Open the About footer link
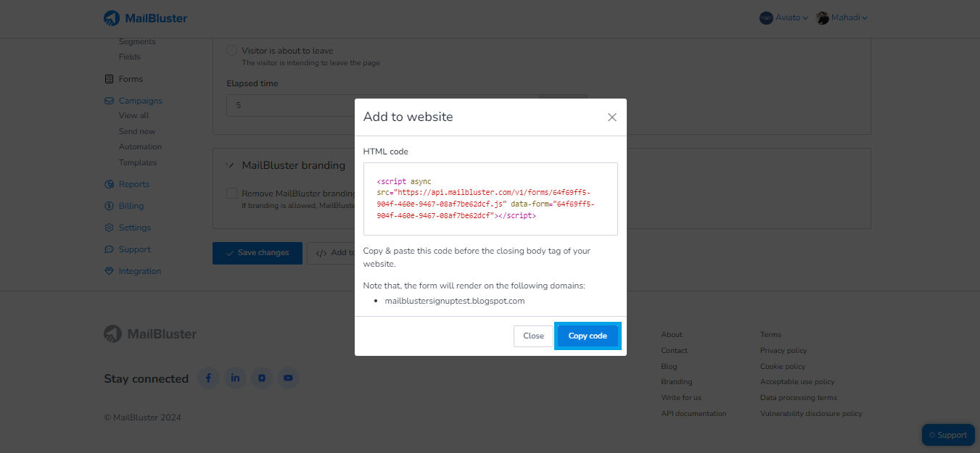The width and height of the screenshot is (980, 453). (x=672, y=335)
